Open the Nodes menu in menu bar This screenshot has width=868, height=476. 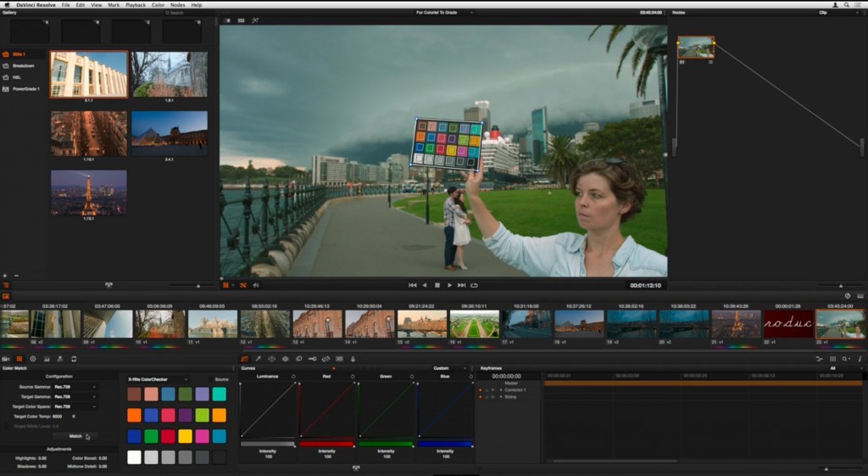(177, 5)
